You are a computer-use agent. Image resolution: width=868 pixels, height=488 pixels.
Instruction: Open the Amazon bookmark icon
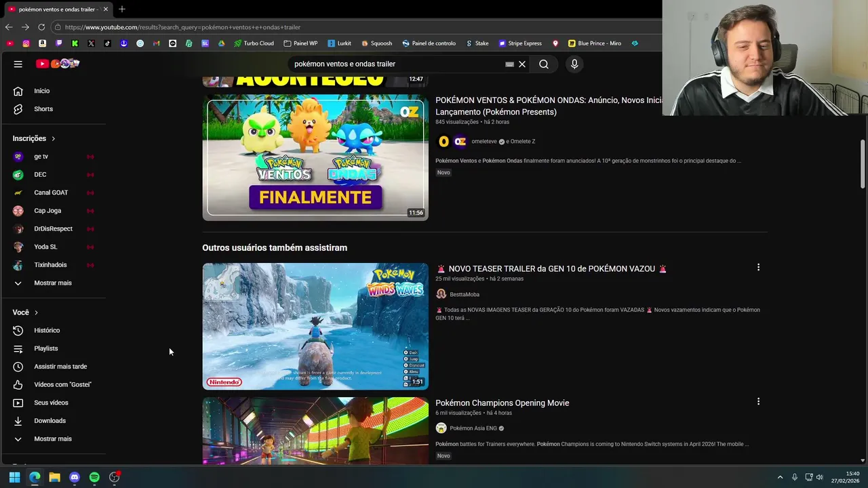click(x=42, y=43)
